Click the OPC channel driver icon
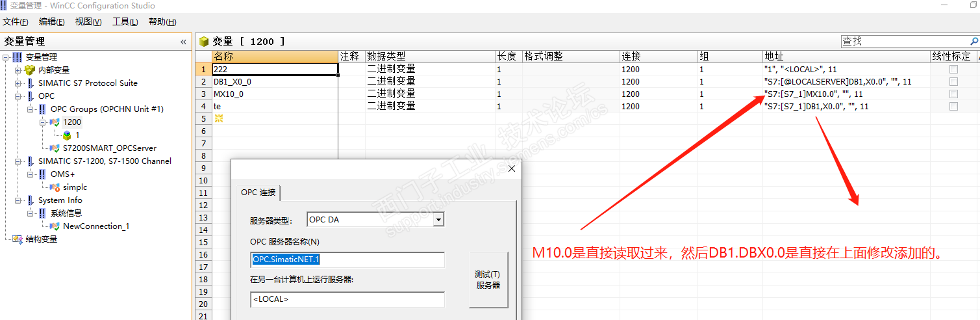Screen dimensions: 980x320 pyautogui.click(x=30, y=96)
